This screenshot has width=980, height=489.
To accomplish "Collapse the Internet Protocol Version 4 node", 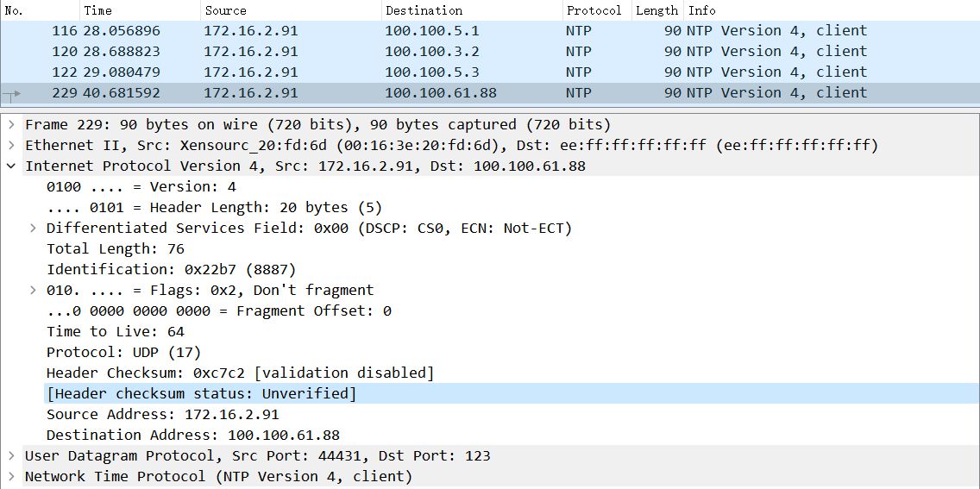I will point(11,166).
